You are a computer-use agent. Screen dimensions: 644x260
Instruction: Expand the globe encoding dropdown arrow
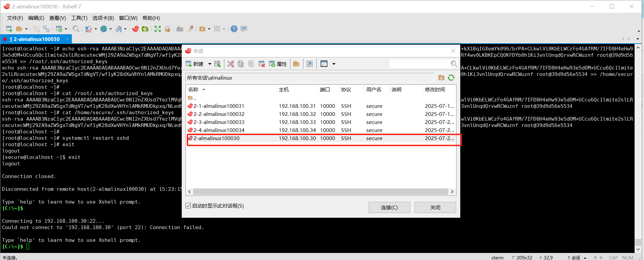pos(110,29)
